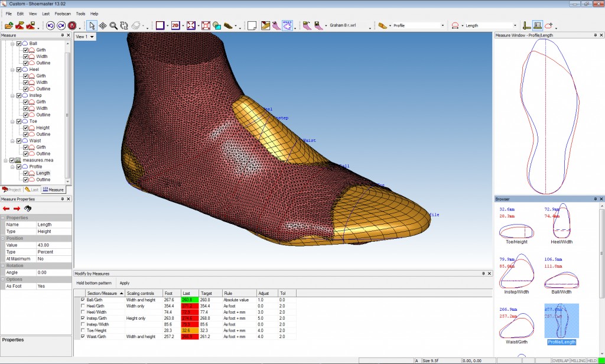Collapse the Waist node in Measure tree
Viewport: 605px width, 364px height.
pyautogui.click(x=12, y=141)
